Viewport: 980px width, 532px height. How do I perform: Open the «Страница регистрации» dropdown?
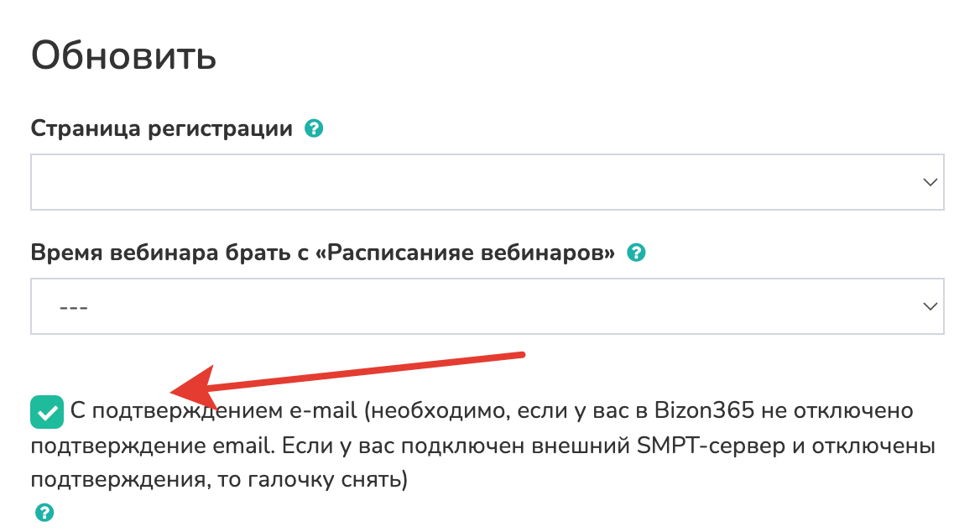[x=487, y=182]
